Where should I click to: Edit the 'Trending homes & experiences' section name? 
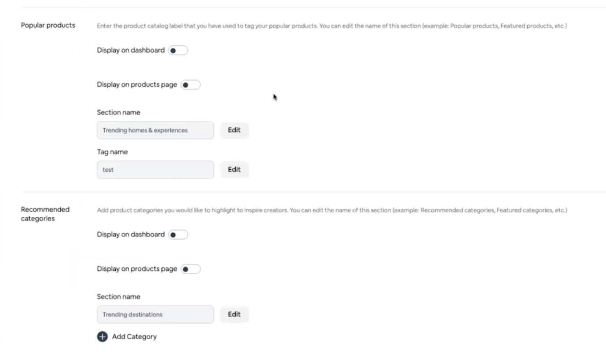point(234,130)
